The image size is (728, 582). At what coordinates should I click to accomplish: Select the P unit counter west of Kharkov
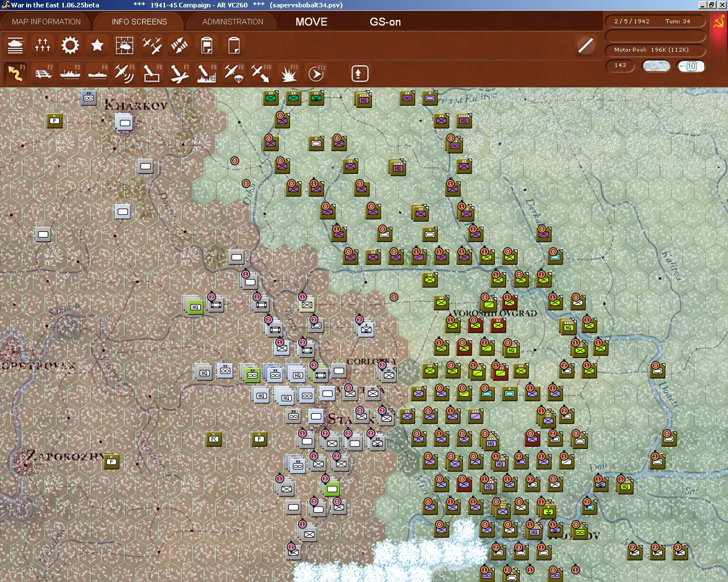click(55, 120)
